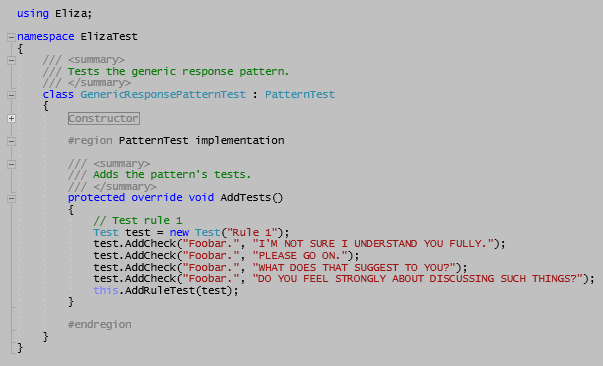This screenshot has height=366, width=603.
Task: Collapse the PatternTest implementation region
Action: pyautogui.click(x=11, y=141)
